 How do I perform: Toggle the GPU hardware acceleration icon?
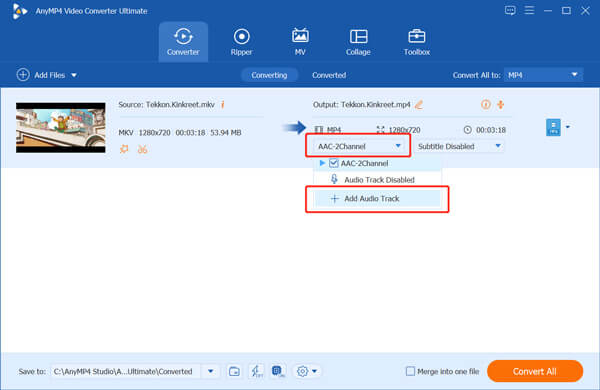(278, 371)
